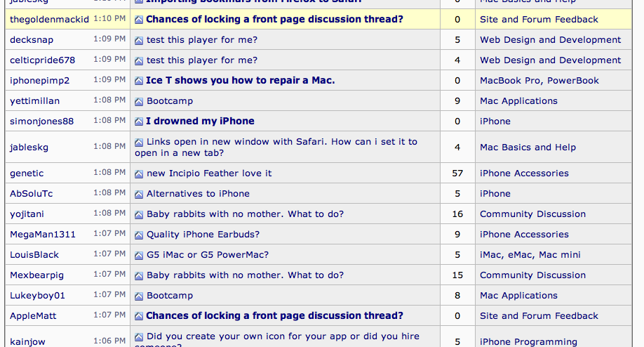Click post icon before 'new Incipio Feather love it'
The height and width of the screenshot is (347, 644).
(x=139, y=174)
